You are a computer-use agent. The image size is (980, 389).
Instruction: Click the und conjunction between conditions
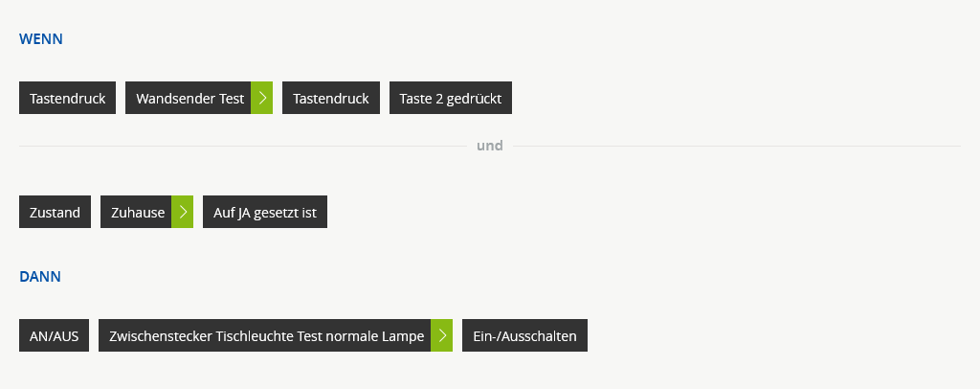click(490, 147)
